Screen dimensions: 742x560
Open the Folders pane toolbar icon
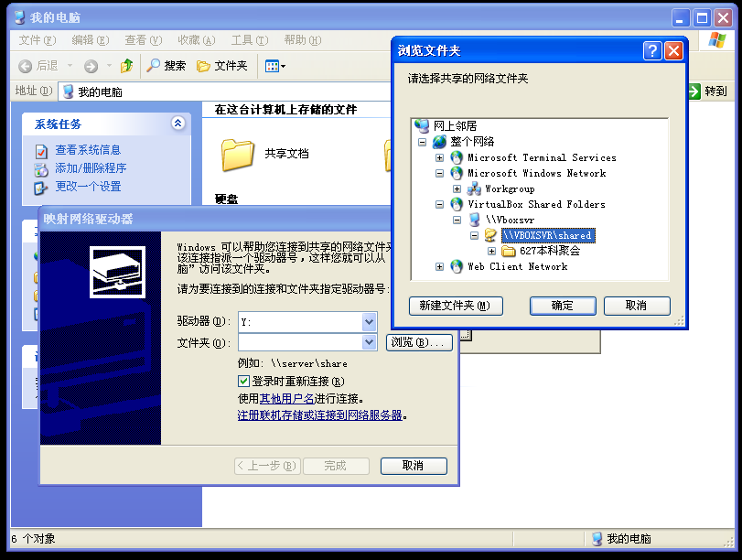[204, 66]
